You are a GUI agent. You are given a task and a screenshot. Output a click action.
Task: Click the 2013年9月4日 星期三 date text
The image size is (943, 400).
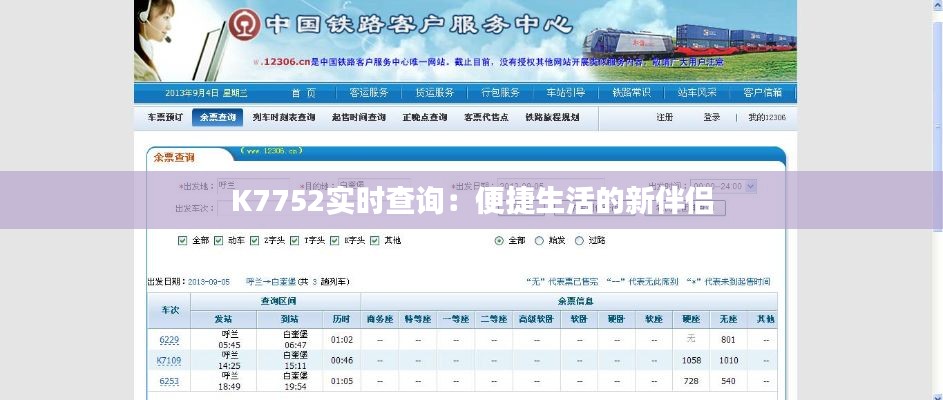click(x=206, y=93)
